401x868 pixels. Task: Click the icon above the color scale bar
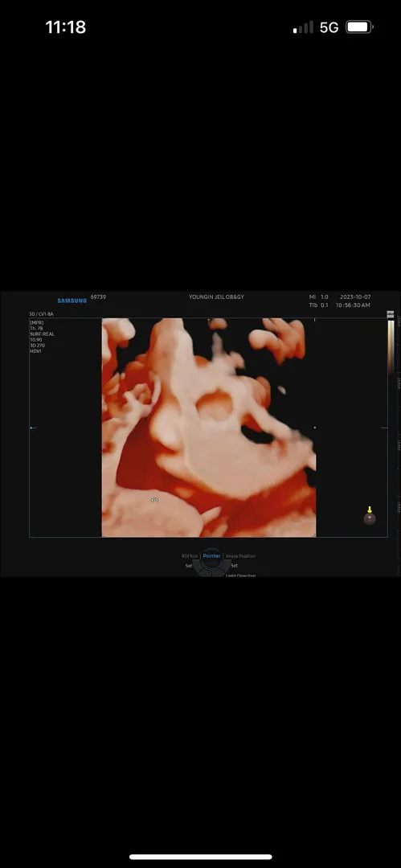coord(391,314)
